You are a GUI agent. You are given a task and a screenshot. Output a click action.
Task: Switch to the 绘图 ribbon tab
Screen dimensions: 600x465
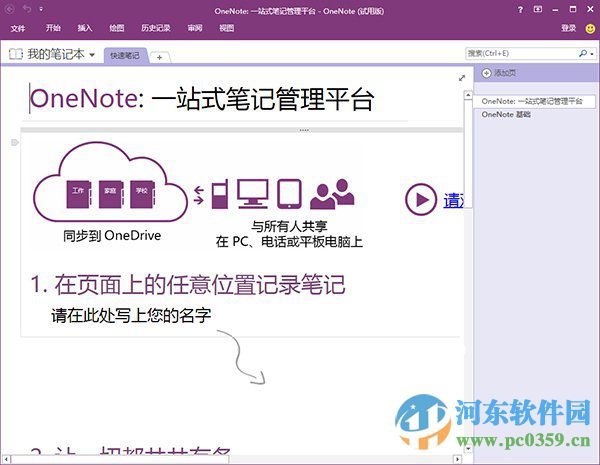click(117, 28)
